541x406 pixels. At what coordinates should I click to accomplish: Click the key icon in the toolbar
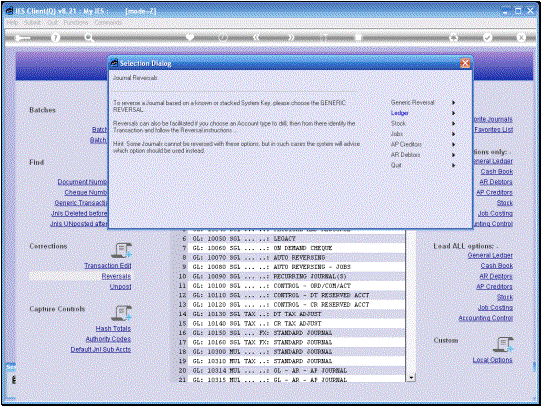(x=23, y=38)
